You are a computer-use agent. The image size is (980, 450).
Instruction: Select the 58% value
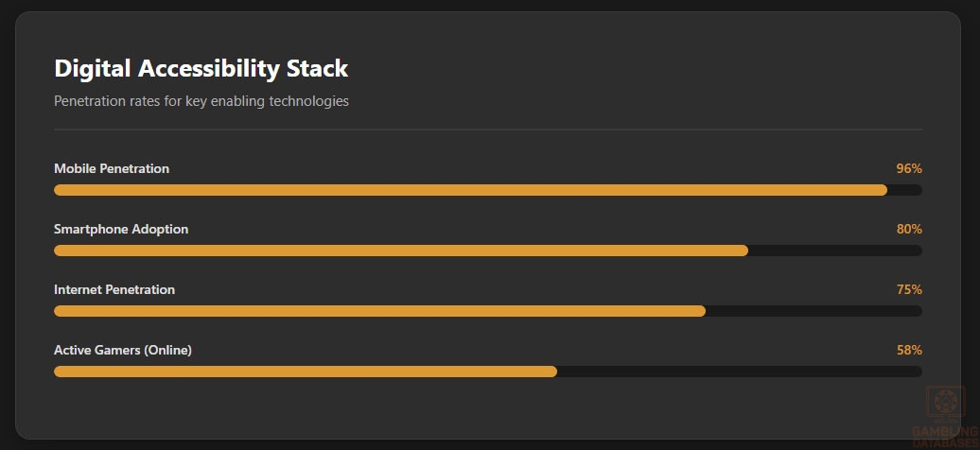pyautogui.click(x=908, y=350)
